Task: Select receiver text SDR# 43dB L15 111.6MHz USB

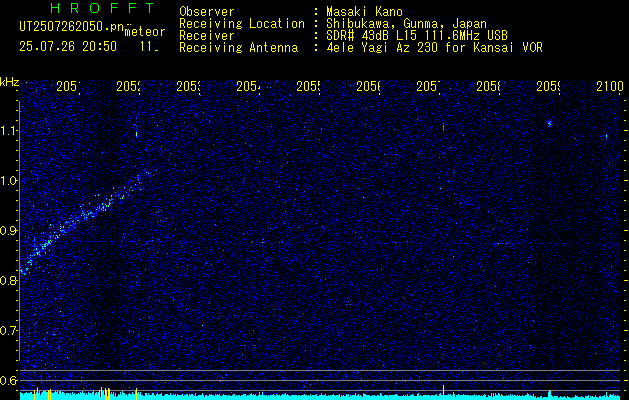Action: click(417, 36)
